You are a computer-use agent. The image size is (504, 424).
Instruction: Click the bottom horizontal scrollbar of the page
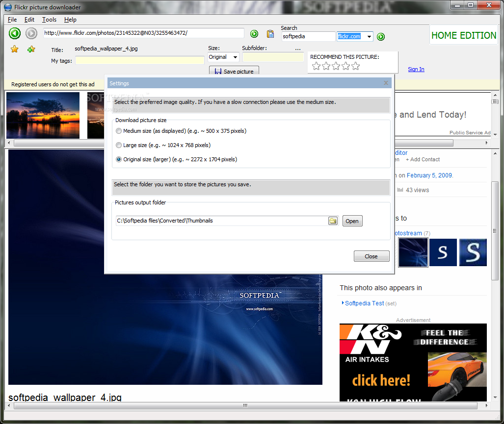coord(245,405)
